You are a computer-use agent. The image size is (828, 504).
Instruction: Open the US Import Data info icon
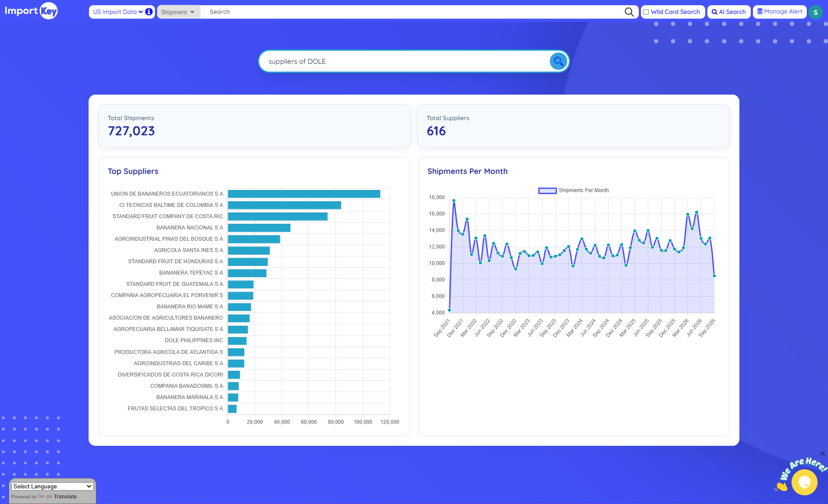(149, 12)
